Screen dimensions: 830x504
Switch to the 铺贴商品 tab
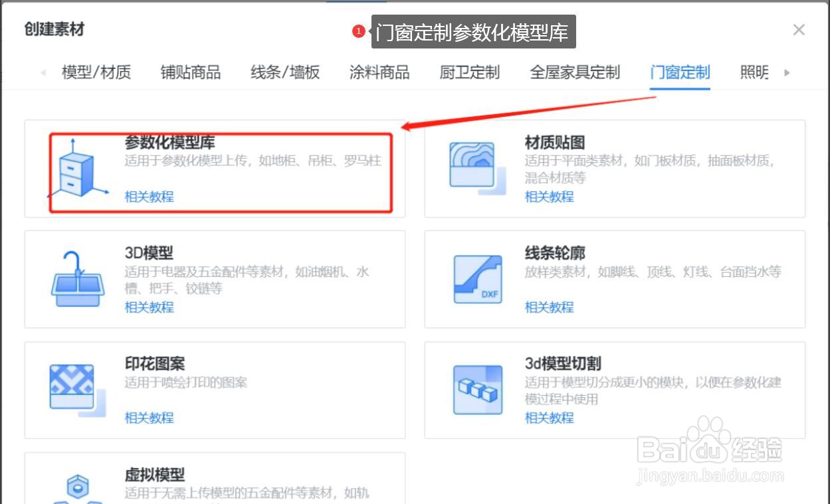[x=191, y=72]
